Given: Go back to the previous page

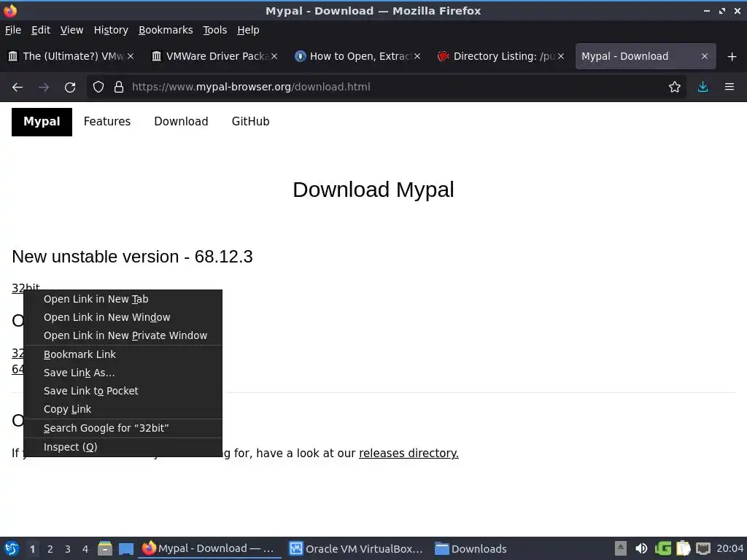Looking at the screenshot, I should tap(18, 87).
